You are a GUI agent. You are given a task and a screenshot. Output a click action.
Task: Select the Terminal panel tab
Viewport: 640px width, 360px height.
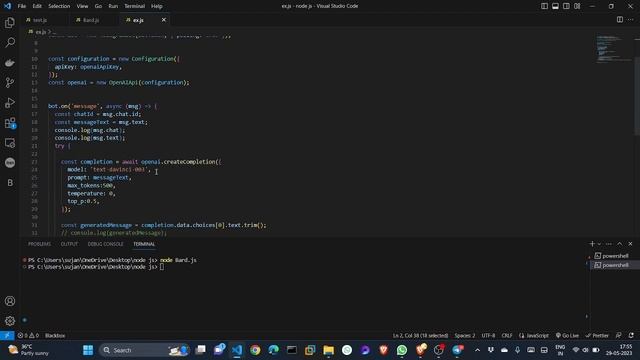[144, 244]
